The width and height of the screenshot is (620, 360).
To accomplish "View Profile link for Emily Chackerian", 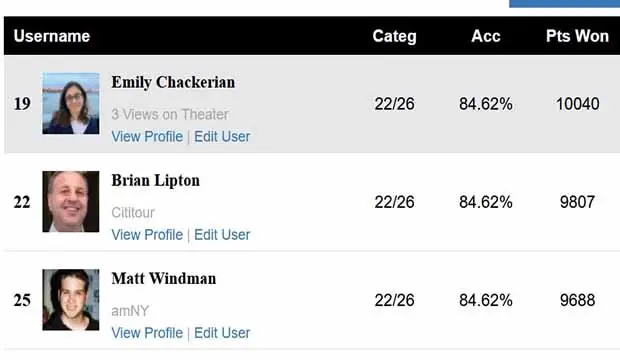I will (147, 136).
